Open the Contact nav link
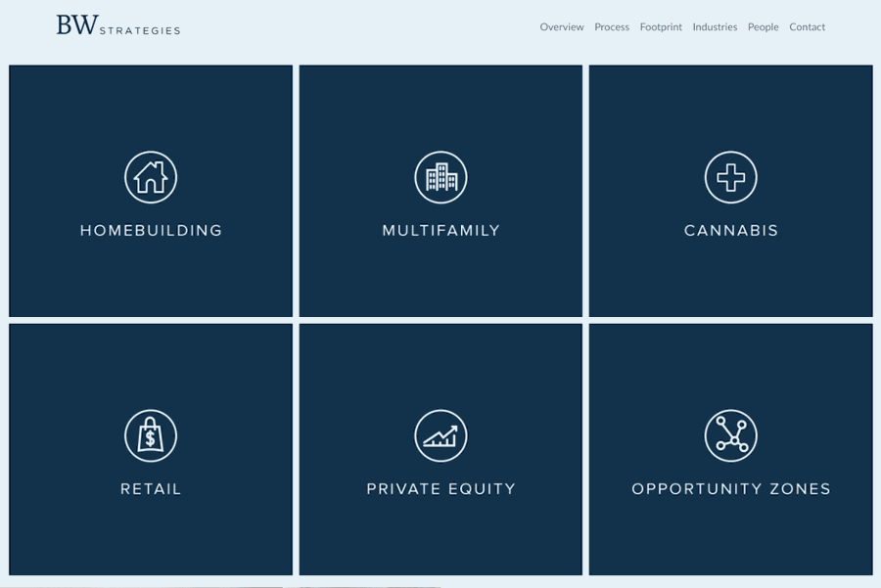881x588 pixels. pyautogui.click(x=807, y=27)
